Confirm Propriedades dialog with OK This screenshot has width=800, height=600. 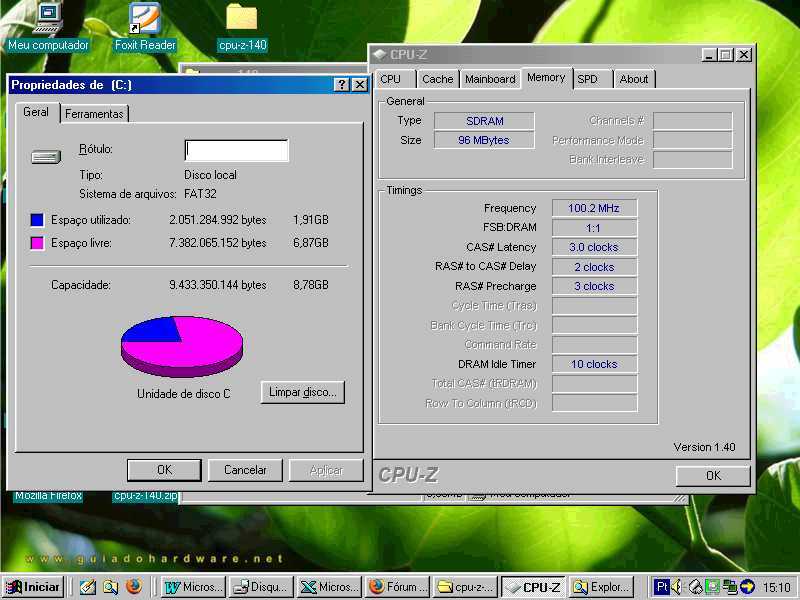pyautogui.click(x=164, y=470)
